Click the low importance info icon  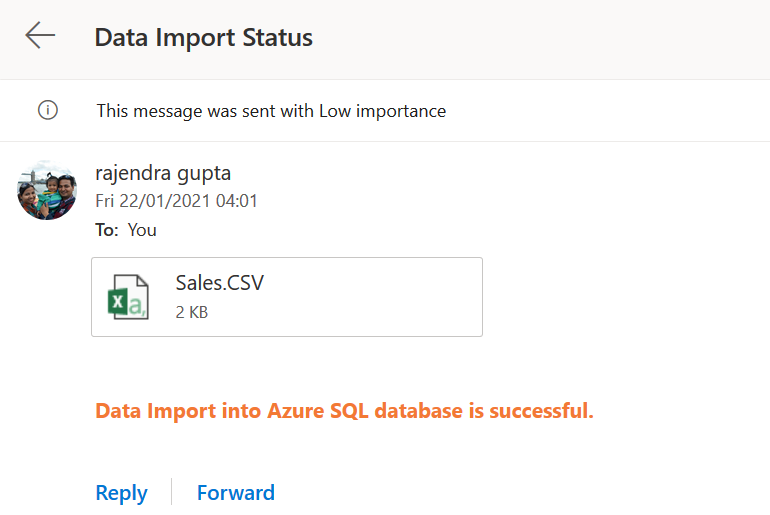tap(47, 110)
